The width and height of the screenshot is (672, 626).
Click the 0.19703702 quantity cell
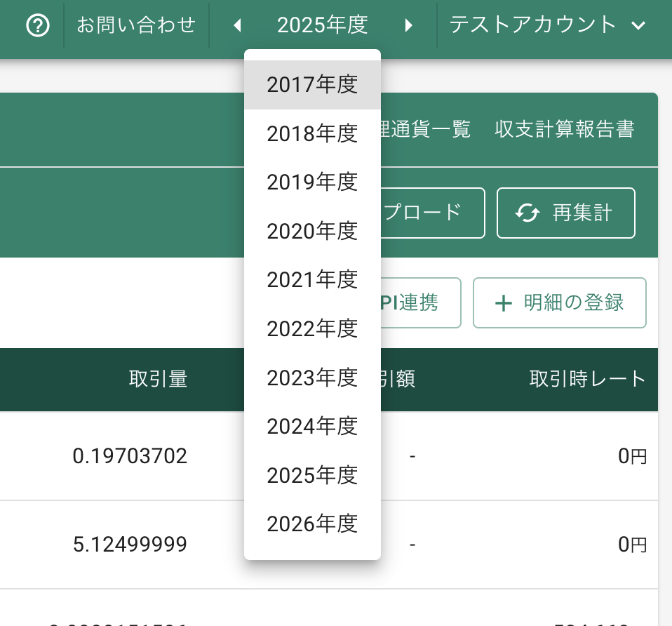[x=130, y=456]
